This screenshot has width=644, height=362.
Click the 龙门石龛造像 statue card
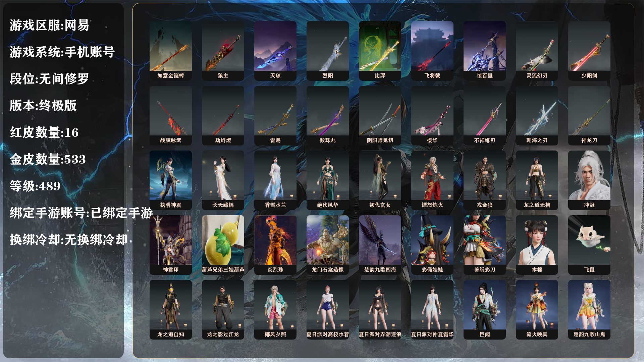tap(328, 245)
